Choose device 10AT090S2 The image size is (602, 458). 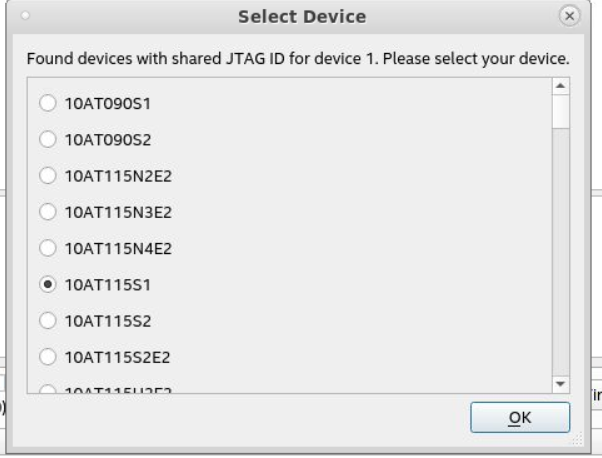click(x=45, y=139)
